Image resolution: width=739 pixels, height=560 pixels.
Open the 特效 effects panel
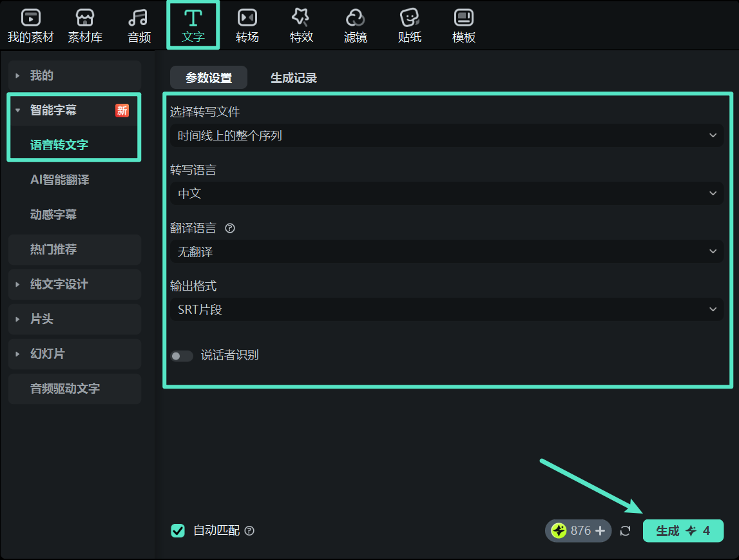click(x=301, y=26)
